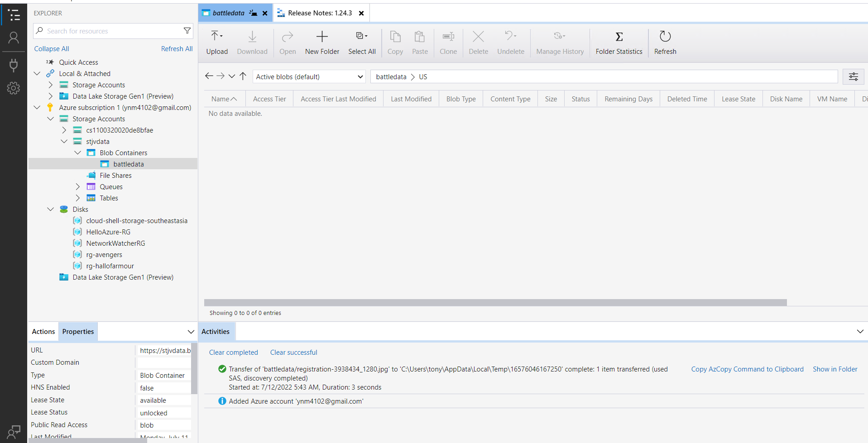Viewport: 868px width, 443px height.
Task: Click the Upload toolbar button
Action: [x=217, y=43]
